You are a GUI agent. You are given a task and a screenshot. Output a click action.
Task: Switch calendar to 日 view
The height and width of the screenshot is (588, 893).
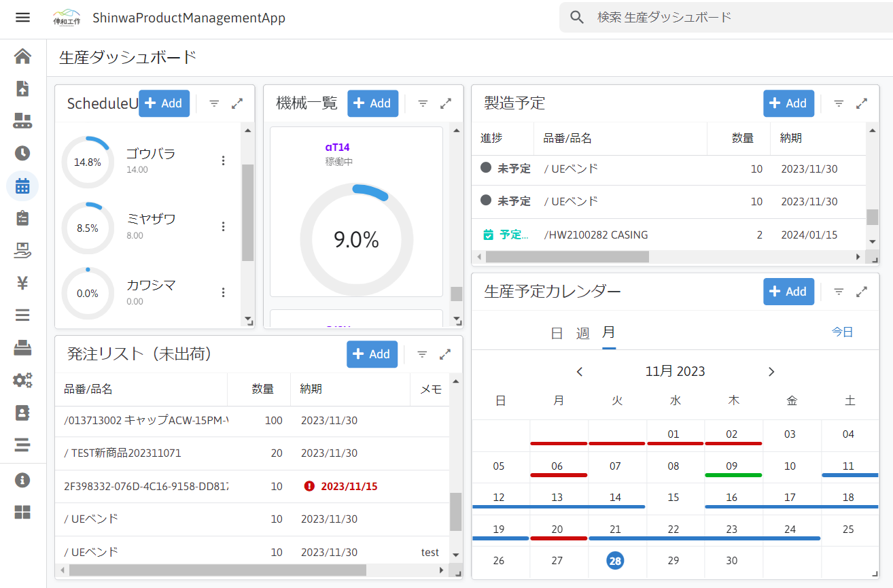(x=557, y=333)
